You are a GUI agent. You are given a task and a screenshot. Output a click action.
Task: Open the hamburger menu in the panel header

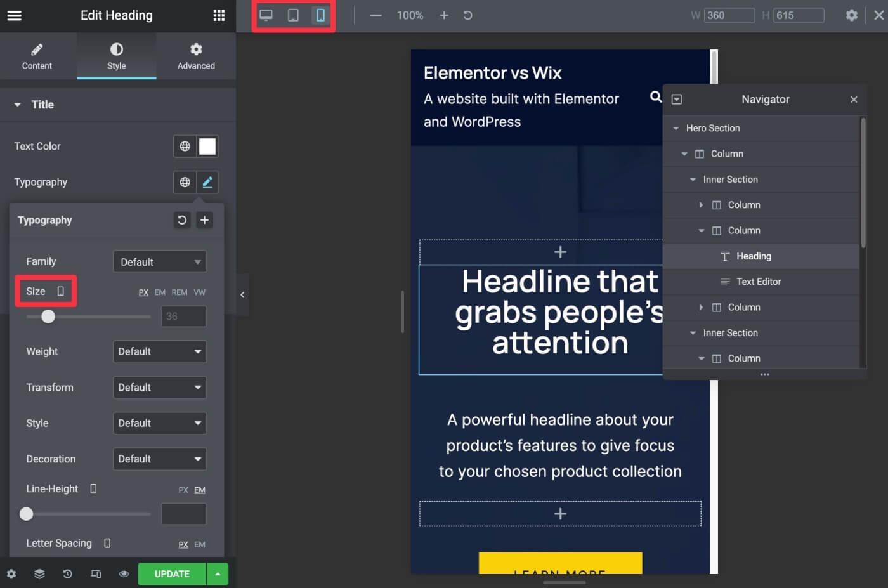pos(14,15)
